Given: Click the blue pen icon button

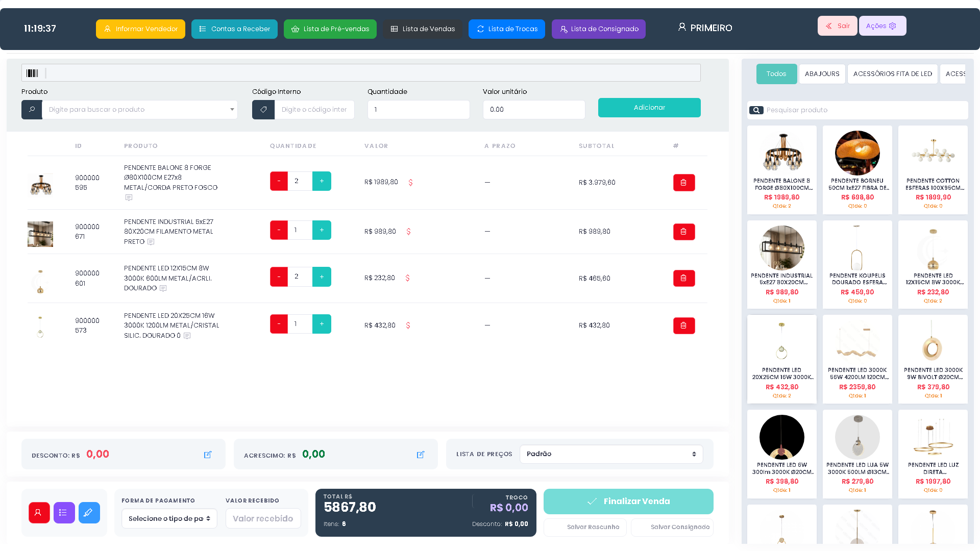Looking at the screenshot, I should point(89,513).
